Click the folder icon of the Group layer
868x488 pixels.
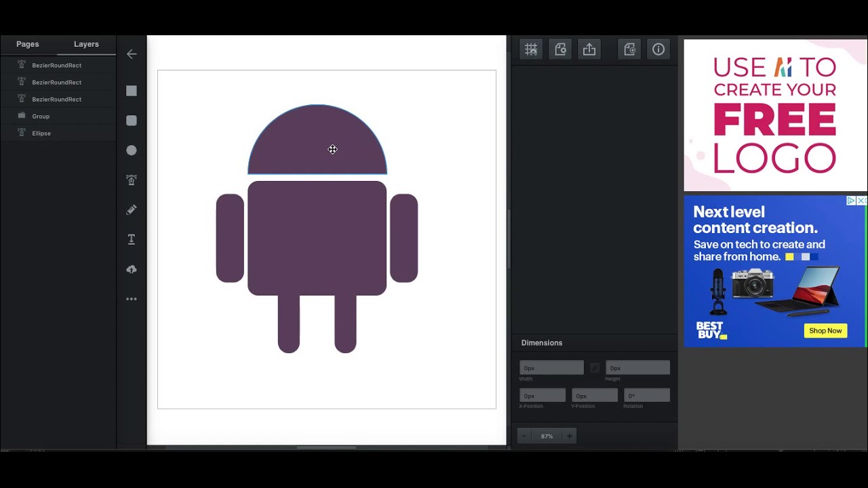22,116
